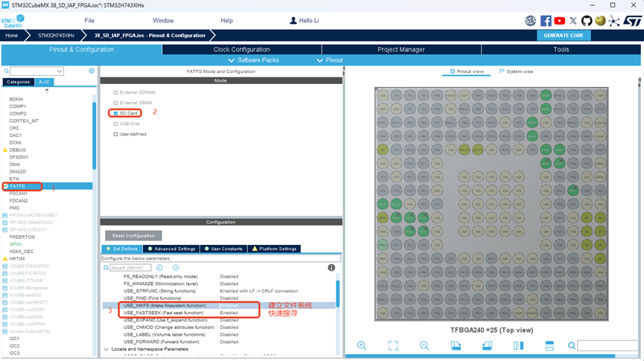Expand the I-CUBE-CANOPEN pack entry
This screenshot has height=361, width=644.
tap(5, 266)
